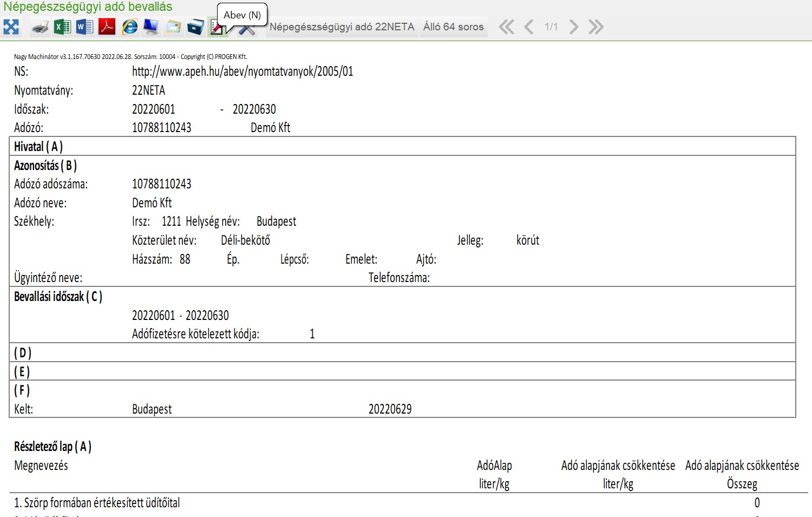
Task: Click the Abev (N) form icon
Action: coord(217,27)
